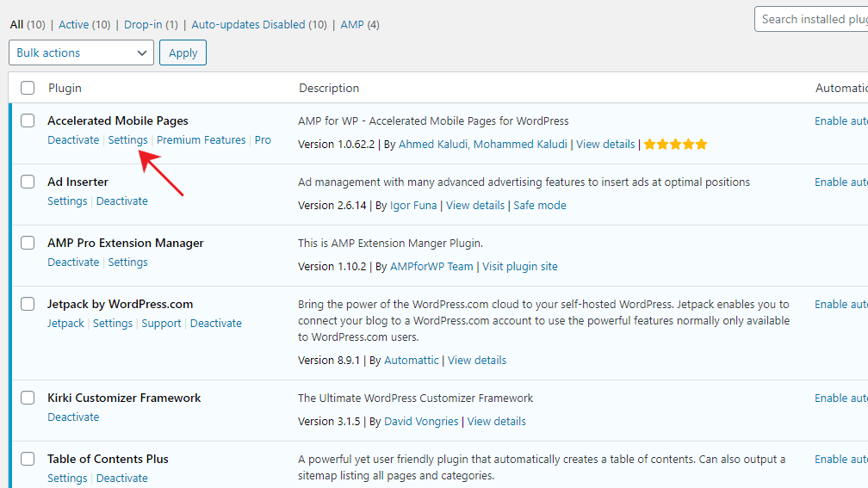Image resolution: width=868 pixels, height=488 pixels.
Task: Click the Ad Inserter plugin name
Action: coord(78,182)
